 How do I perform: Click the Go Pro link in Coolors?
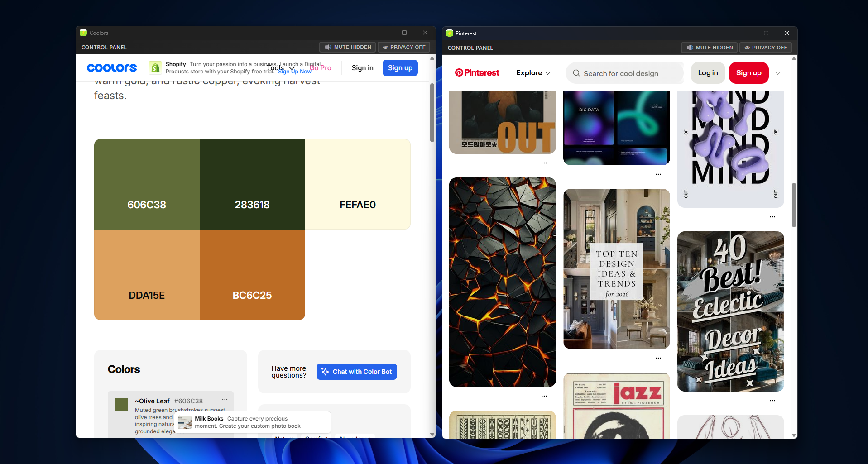320,67
